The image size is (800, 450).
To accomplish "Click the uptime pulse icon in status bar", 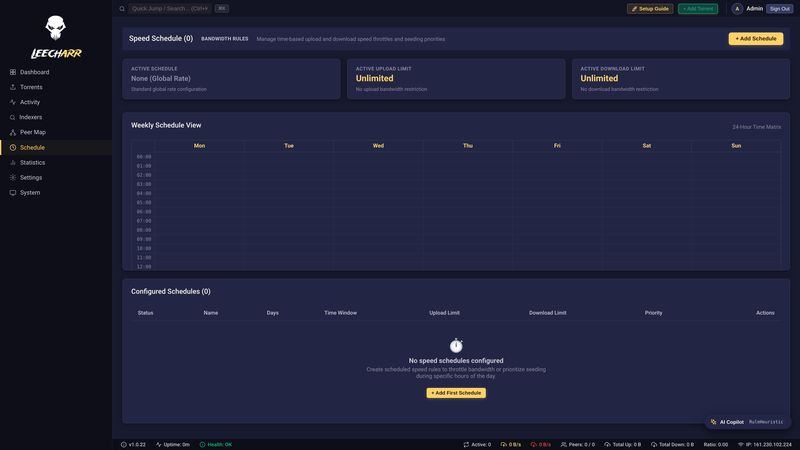I will click(x=159, y=444).
